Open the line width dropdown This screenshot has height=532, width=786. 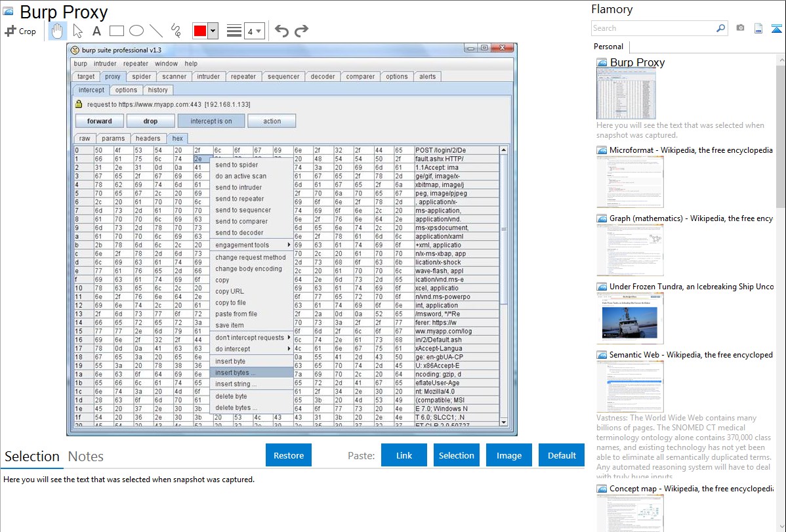[254, 31]
